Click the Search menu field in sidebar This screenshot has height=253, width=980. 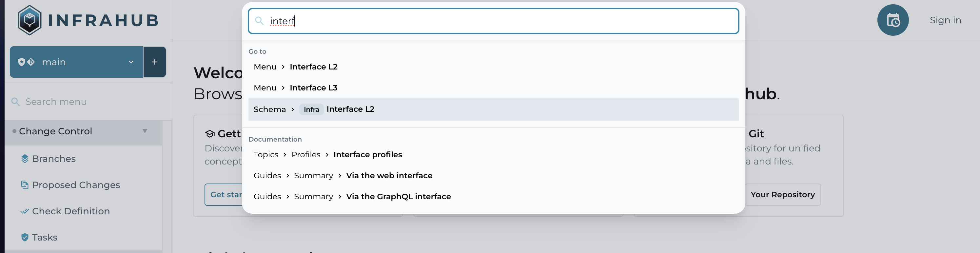(x=88, y=102)
